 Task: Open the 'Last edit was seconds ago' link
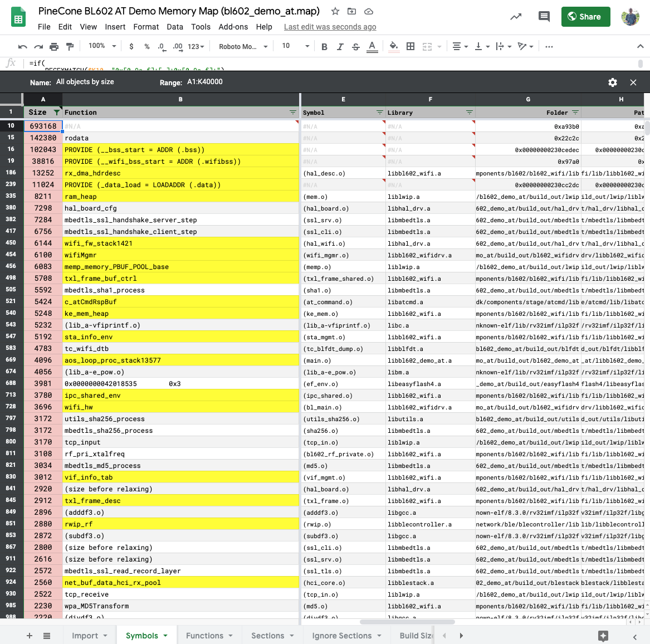(330, 27)
